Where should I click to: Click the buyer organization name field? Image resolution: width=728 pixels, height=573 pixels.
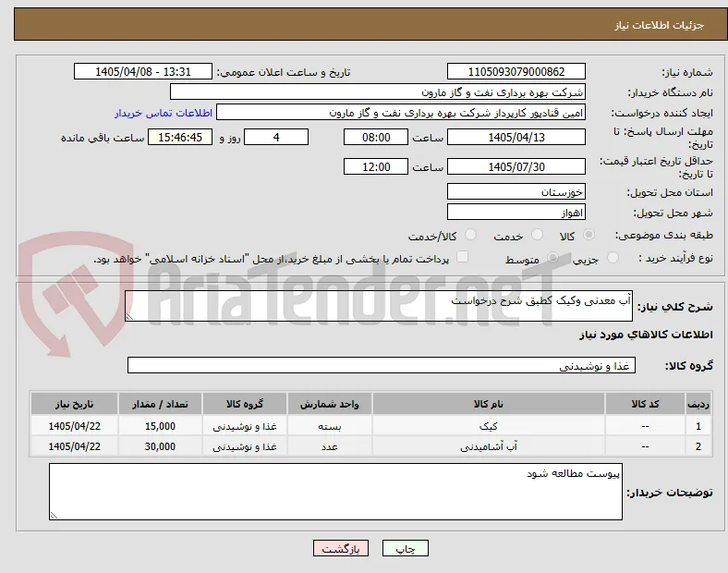pyautogui.click(x=378, y=91)
